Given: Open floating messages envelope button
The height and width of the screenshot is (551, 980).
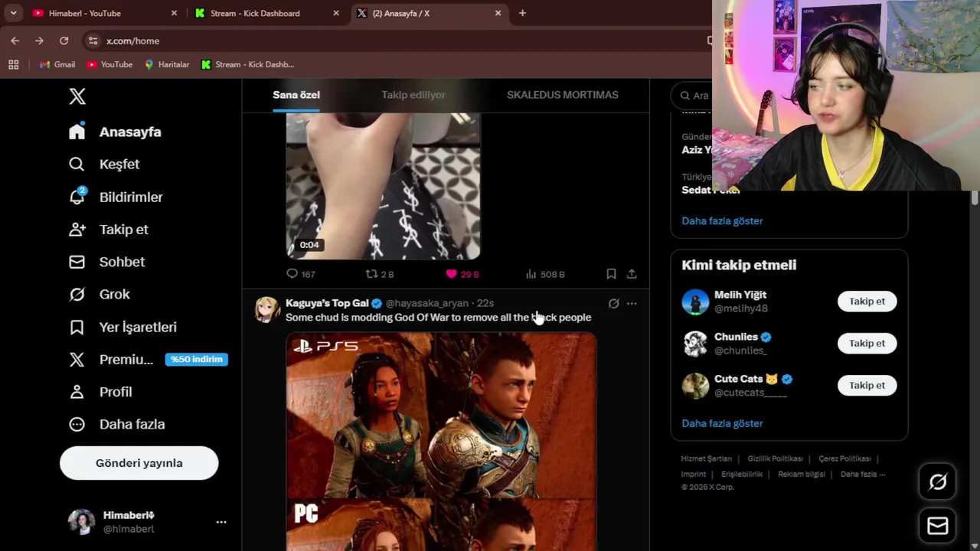Looking at the screenshot, I should pyautogui.click(x=938, y=526).
